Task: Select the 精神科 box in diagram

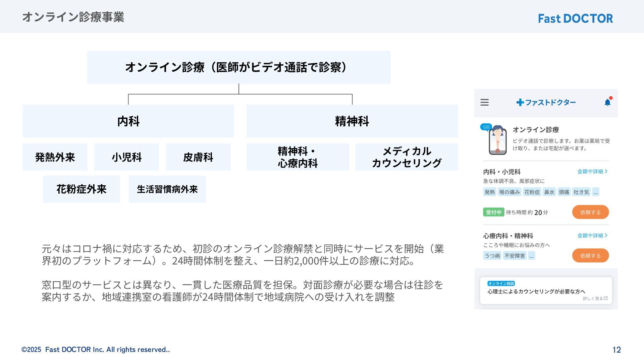Action: point(352,121)
